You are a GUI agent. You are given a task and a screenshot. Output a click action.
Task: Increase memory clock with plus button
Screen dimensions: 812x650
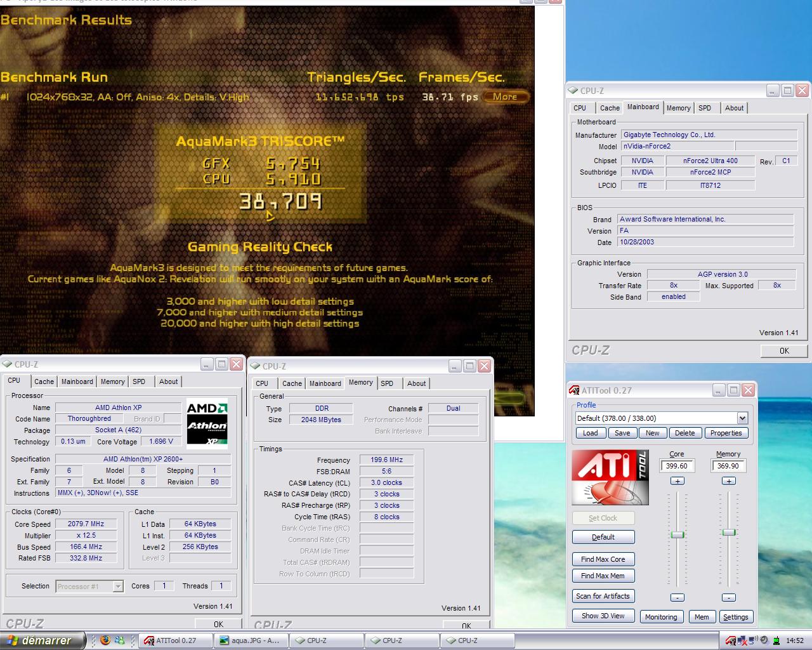tap(729, 481)
